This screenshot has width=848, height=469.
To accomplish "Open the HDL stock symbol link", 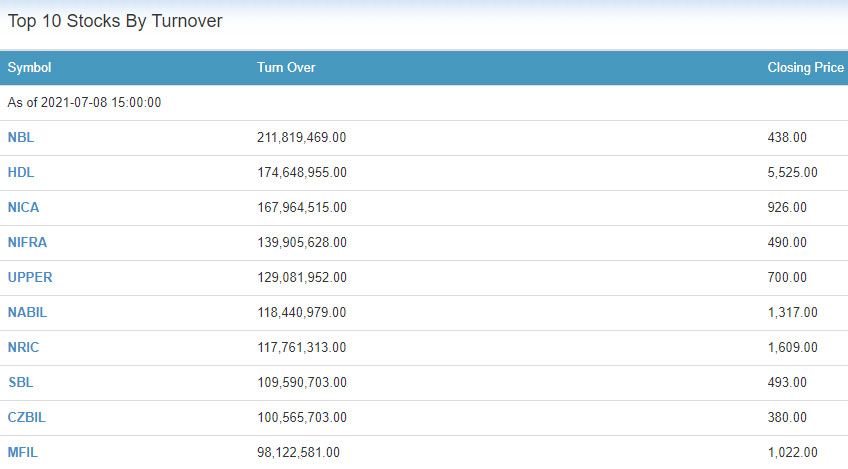I will [x=21, y=173].
